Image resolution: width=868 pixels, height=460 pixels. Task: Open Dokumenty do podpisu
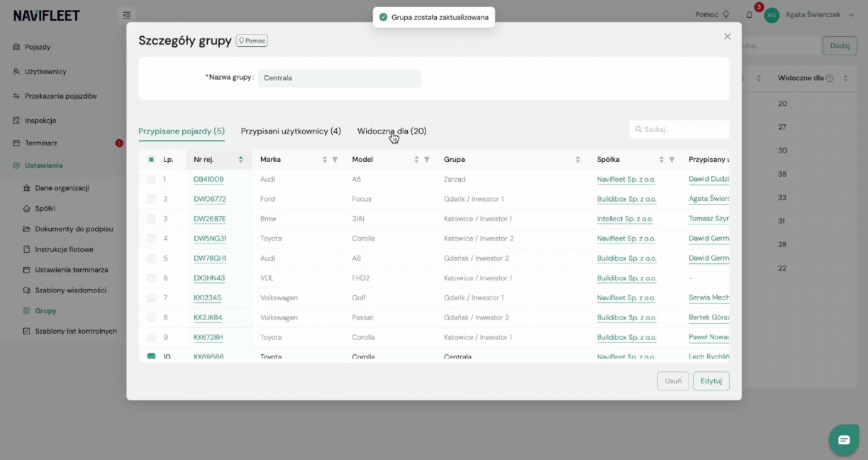tap(74, 229)
